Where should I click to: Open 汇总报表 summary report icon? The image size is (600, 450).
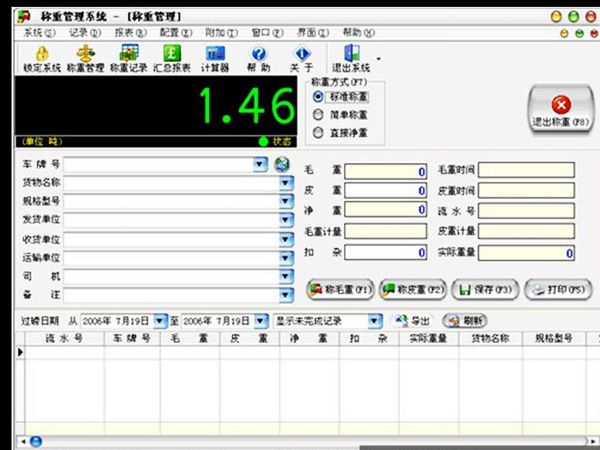(x=172, y=54)
